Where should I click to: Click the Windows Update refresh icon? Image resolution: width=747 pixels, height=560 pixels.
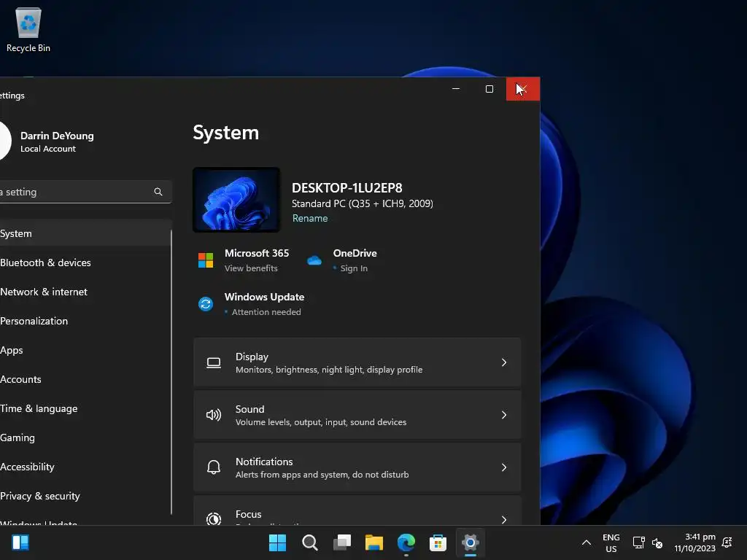point(206,304)
